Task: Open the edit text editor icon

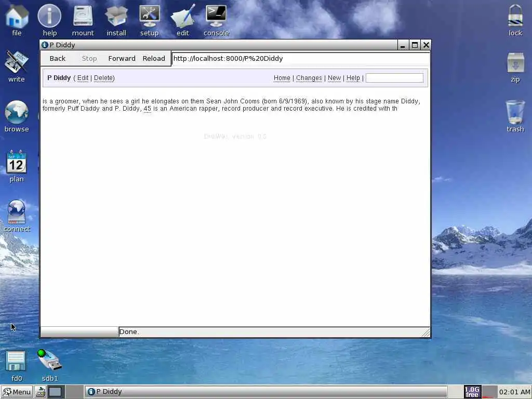Action: tap(182, 20)
